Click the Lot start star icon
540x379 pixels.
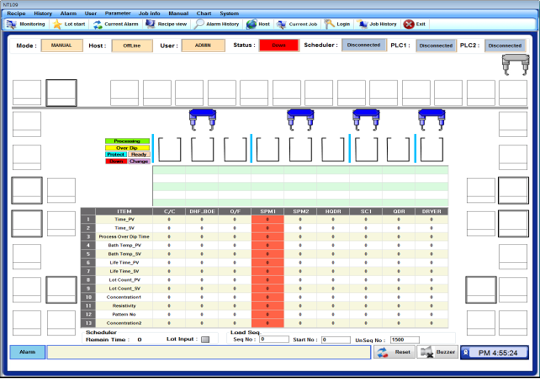click(57, 24)
